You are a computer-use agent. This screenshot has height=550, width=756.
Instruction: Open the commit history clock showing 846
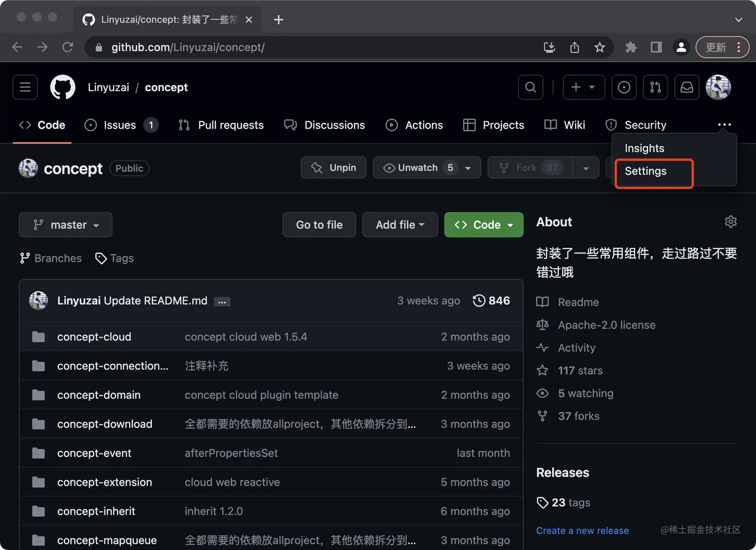pyautogui.click(x=491, y=301)
